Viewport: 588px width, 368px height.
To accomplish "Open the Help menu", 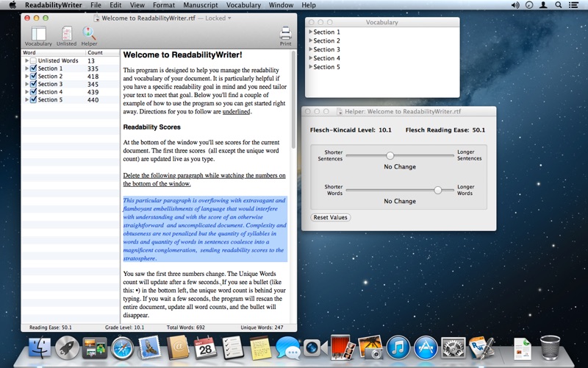I will [x=309, y=5].
